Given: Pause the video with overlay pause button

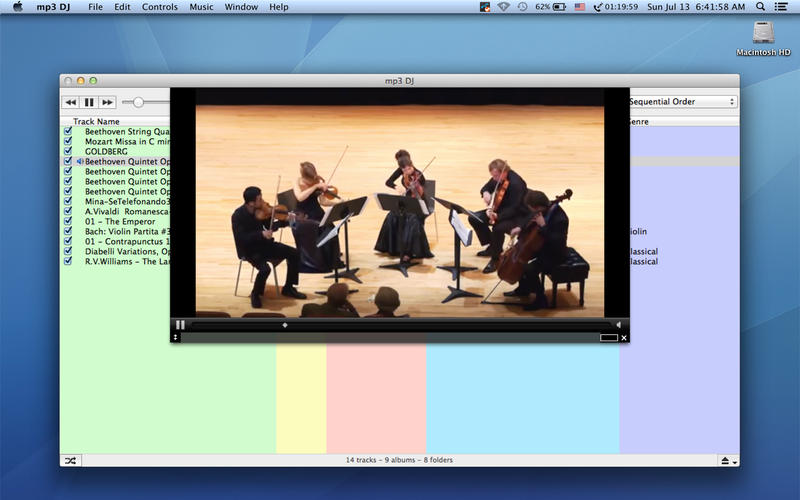Looking at the screenshot, I should pos(180,324).
